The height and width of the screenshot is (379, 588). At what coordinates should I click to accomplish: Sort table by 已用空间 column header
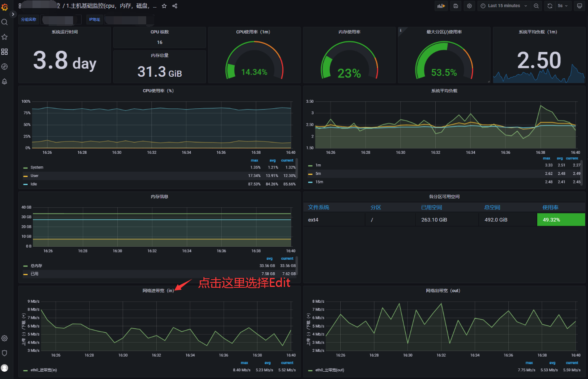[432, 207]
